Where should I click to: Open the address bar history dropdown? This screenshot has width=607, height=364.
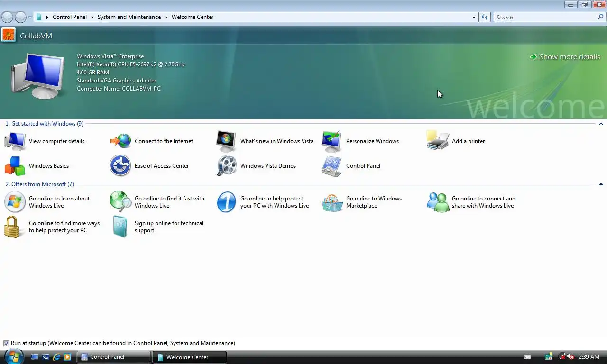click(474, 17)
